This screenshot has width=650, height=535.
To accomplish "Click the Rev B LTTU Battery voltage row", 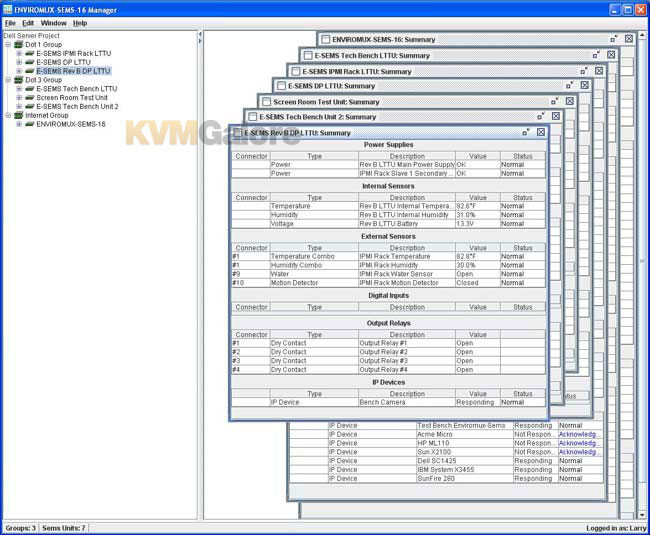I will (x=388, y=224).
